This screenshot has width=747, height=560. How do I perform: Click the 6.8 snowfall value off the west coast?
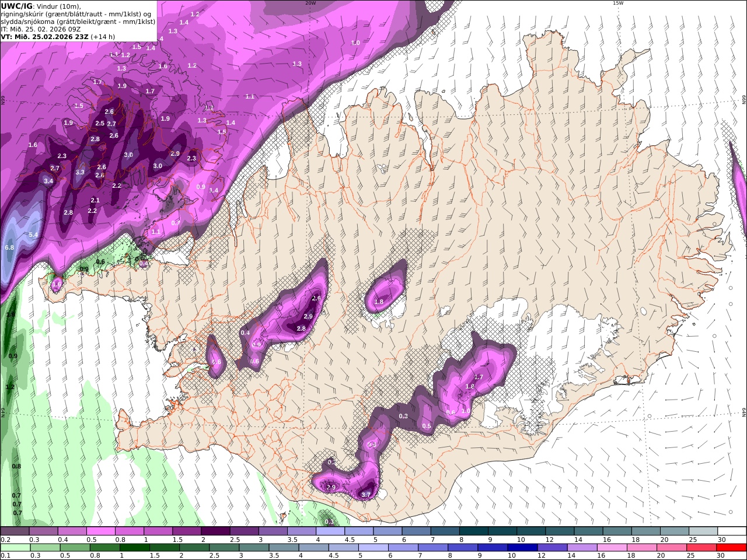coord(9,247)
